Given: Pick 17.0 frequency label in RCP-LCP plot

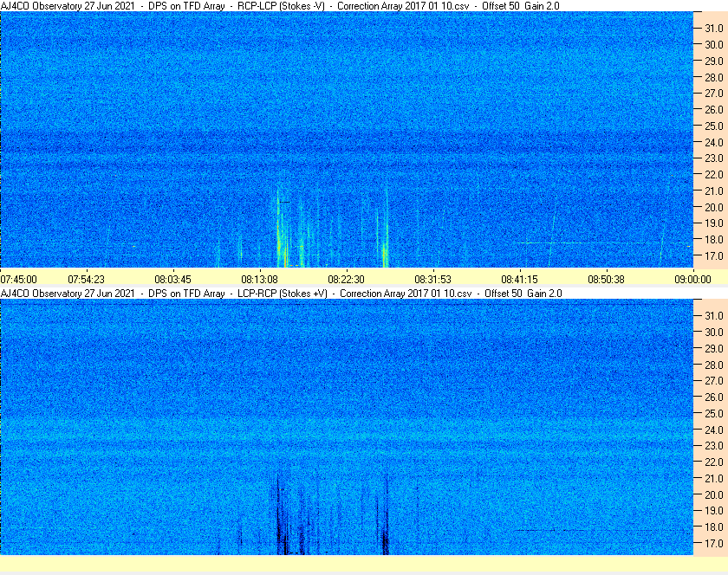Looking at the screenshot, I should 714,255.
